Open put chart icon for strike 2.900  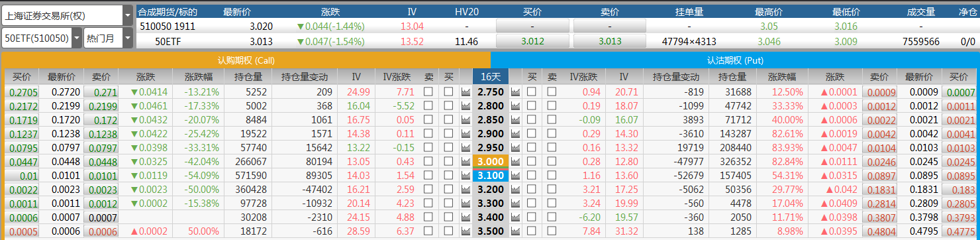click(515, 133)
